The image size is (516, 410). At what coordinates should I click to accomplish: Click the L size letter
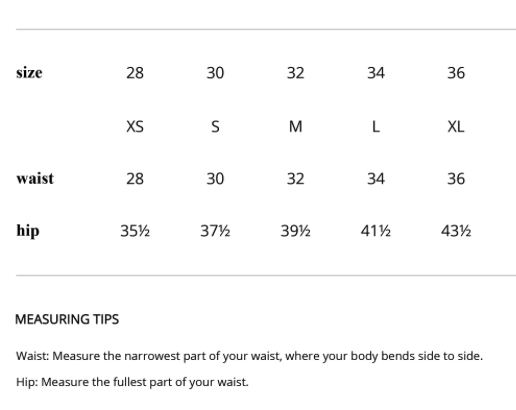376,127
